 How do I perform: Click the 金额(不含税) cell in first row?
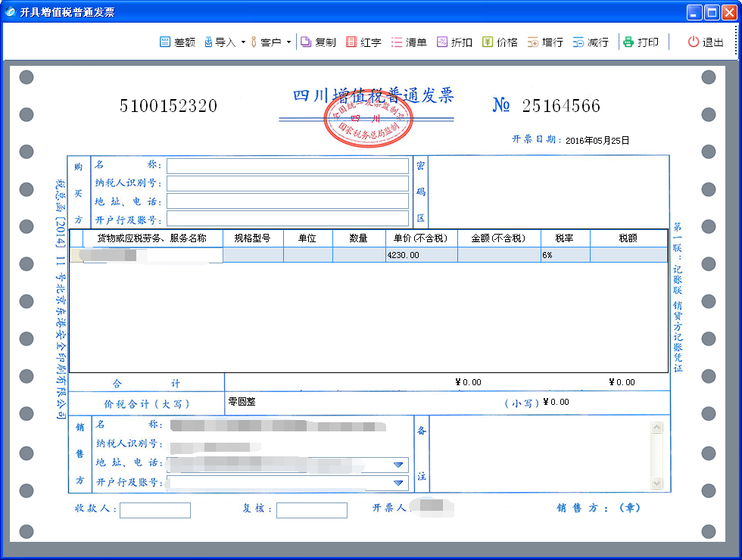499,255
